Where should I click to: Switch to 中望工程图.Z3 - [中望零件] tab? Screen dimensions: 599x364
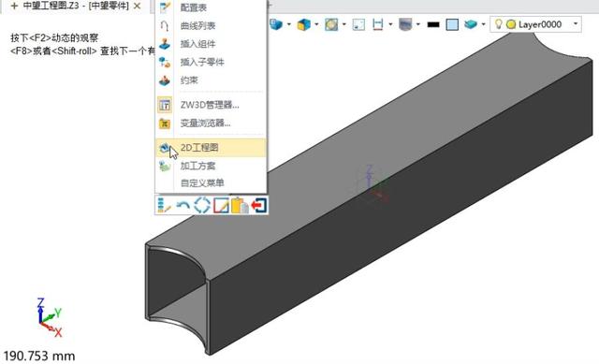(x=76, y=6)
